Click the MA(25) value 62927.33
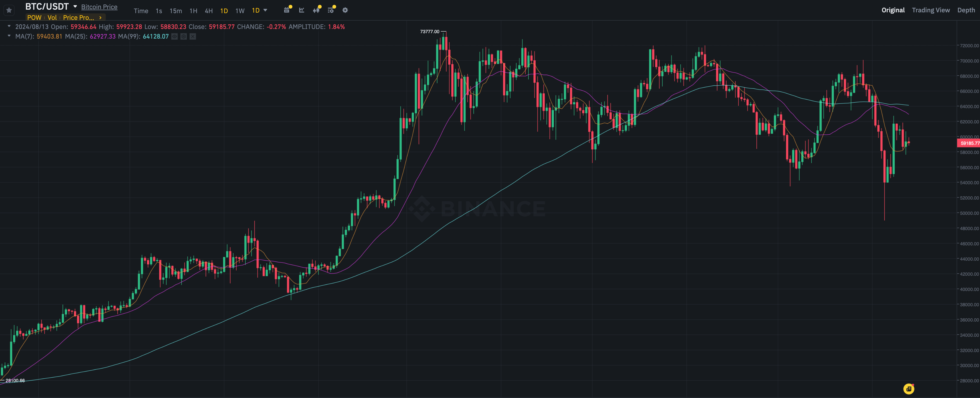 coord(103,36)
